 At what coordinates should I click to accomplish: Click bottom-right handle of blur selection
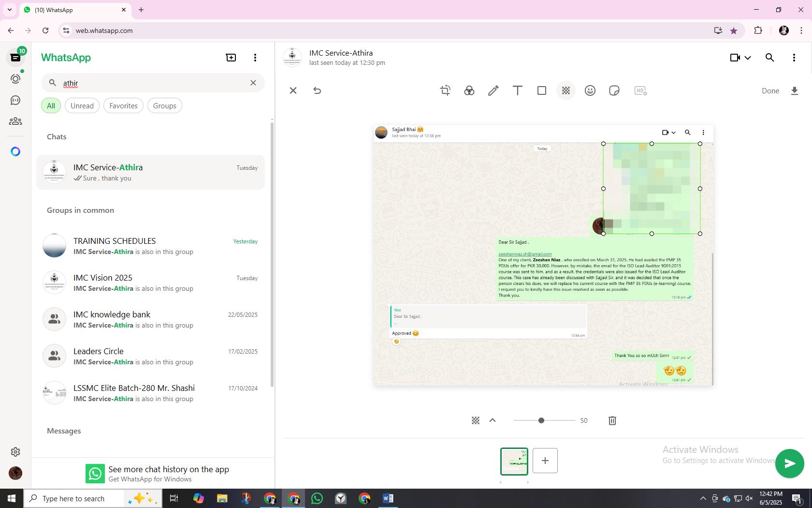(x=700, y=234)
